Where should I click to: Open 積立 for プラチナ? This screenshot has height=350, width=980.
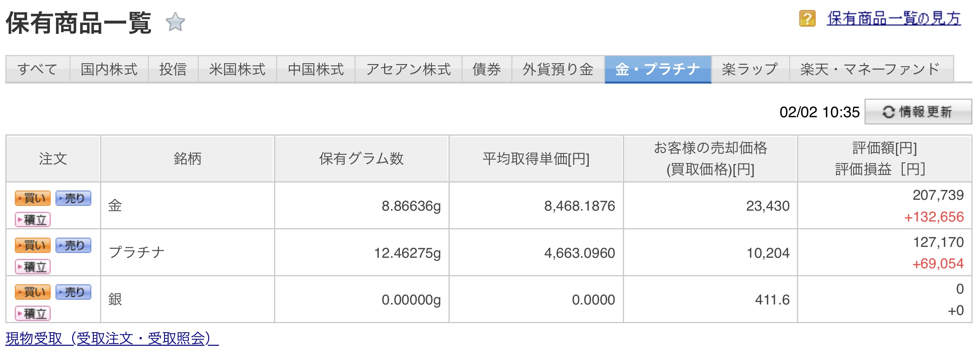[x=33, y=267]
